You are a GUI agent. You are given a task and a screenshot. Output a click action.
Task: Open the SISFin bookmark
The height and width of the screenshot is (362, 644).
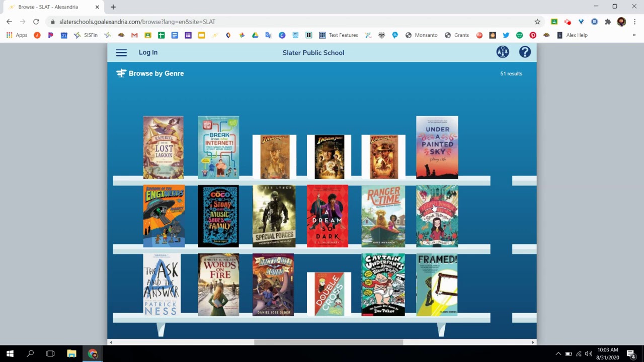[x=86, y=35]
